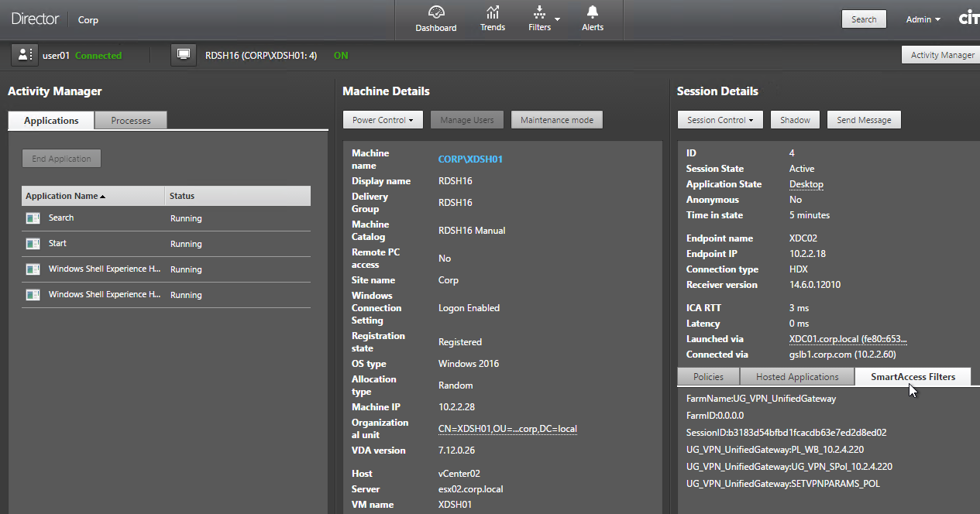Click the Shadow button
Viewport: 980px width, 514px height.
coord(795,120)
